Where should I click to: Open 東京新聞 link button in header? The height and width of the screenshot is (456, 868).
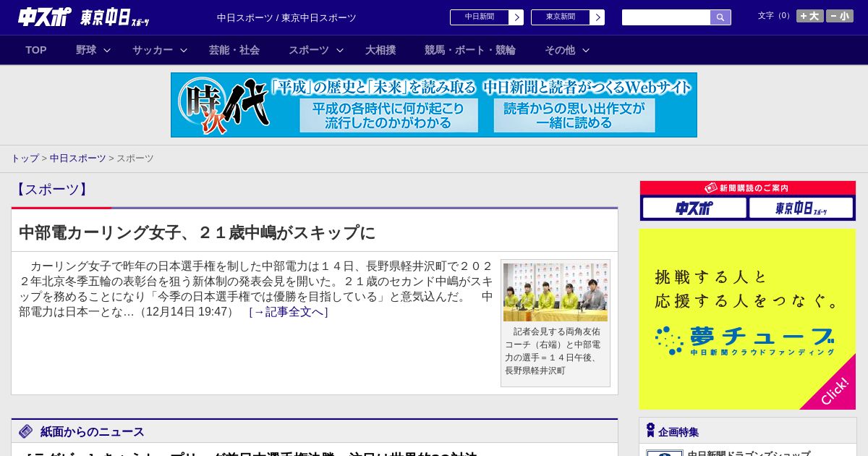pos(561,17)
